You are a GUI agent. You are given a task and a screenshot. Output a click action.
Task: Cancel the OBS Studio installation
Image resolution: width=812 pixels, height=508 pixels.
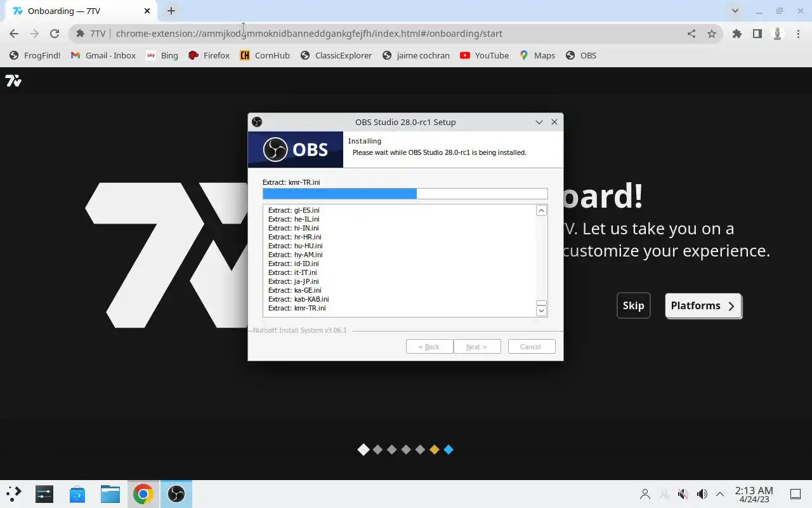tap(532, 347)
